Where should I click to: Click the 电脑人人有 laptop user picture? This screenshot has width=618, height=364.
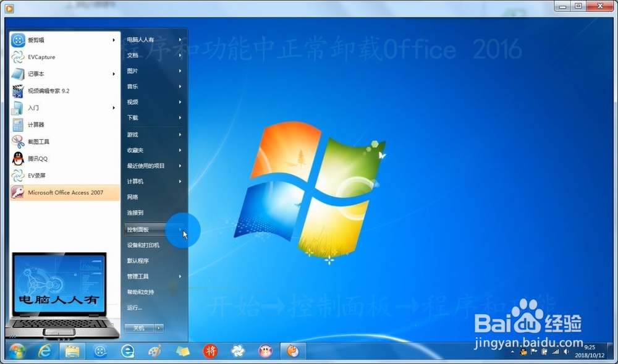click(x=62, y=296)
